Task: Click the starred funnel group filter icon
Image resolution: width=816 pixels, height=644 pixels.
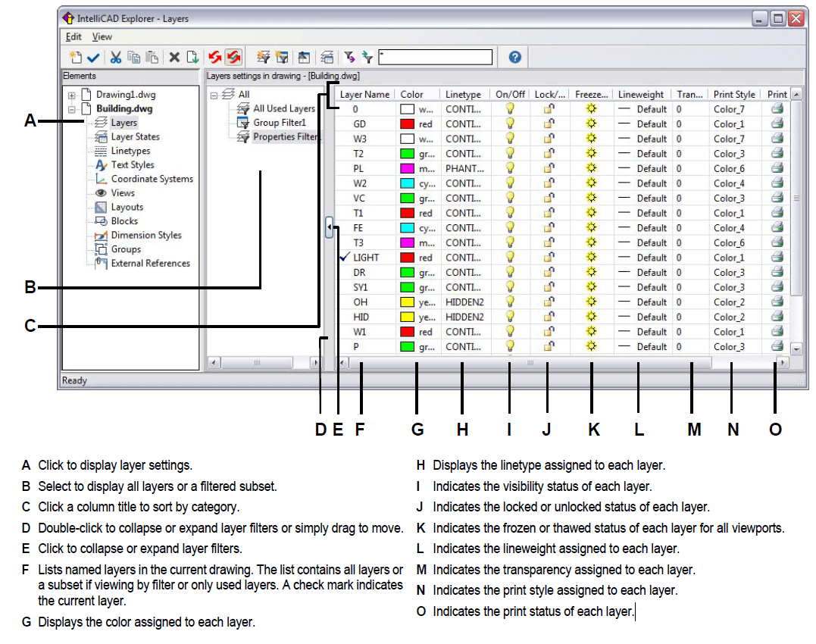Action: pos(282,58)
